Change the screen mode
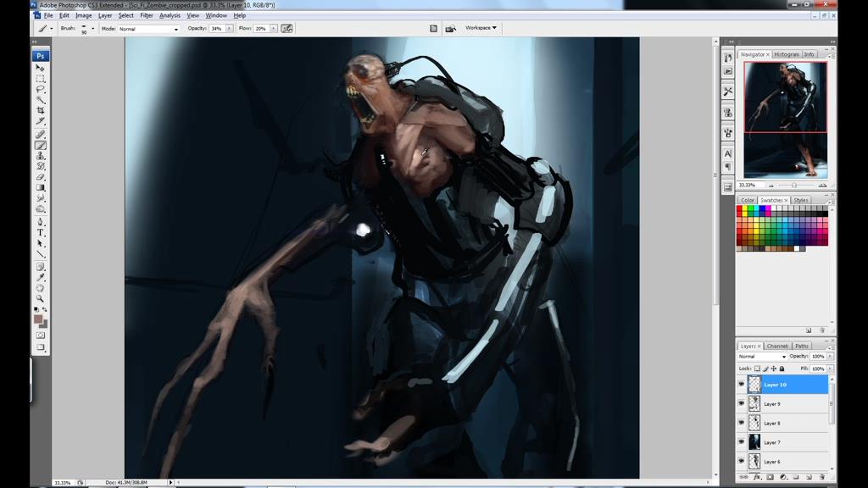 point(41,347)
